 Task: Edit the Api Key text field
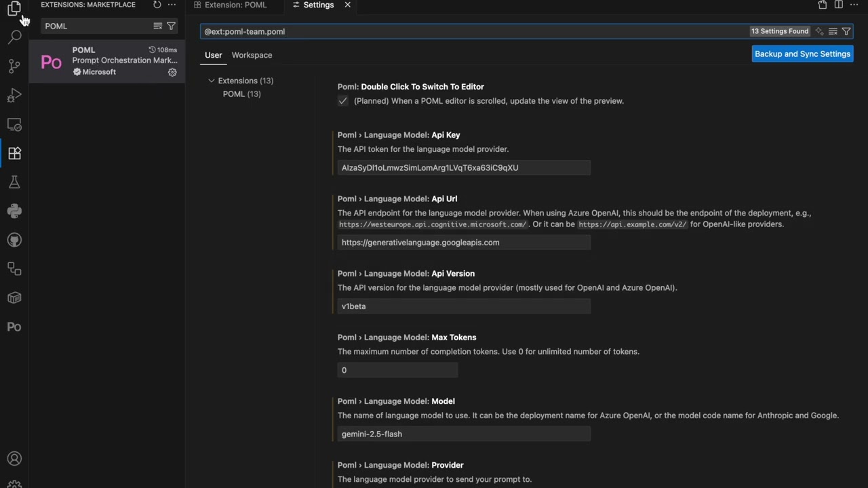tap(464, 167)
